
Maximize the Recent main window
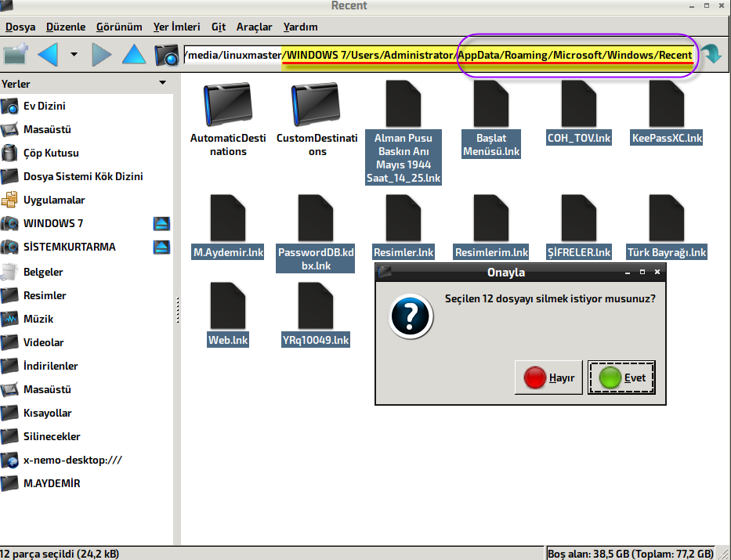pyautogui.click(x=707, y=5)
